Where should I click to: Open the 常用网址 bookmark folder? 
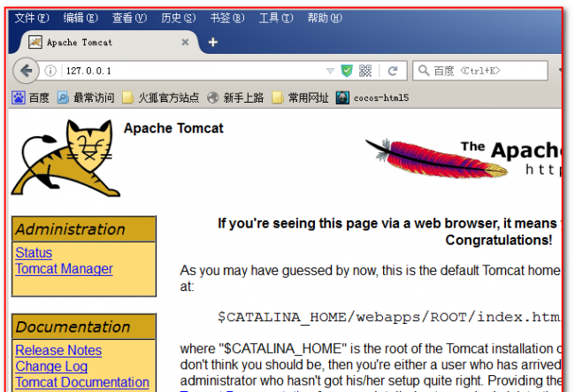(300, 97)
